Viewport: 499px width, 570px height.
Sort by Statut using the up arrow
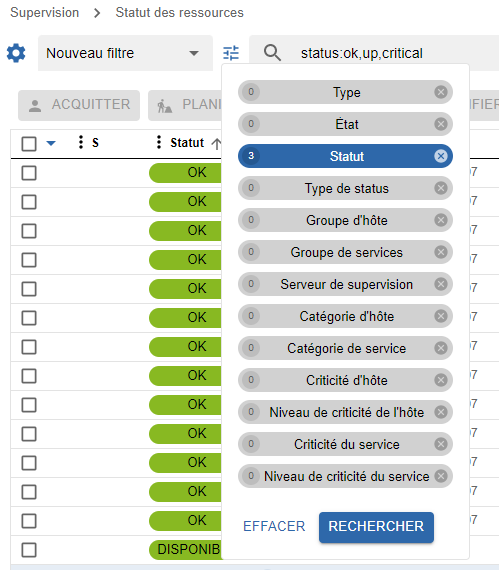[216, 144]
